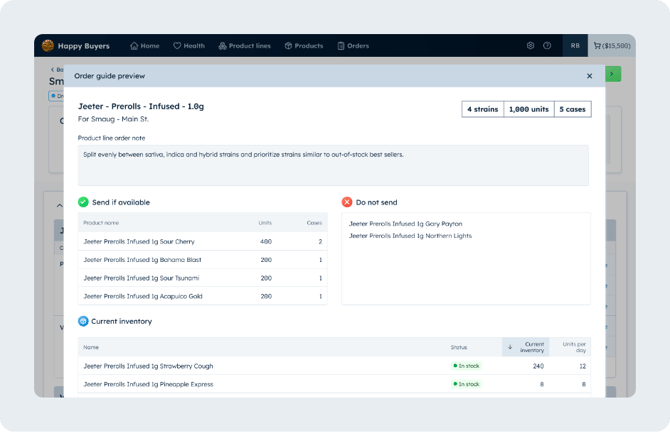The width and height of the screenshot is (670, 438).
Task: Select the Sour Cherry product row
Action: pos(203,241)
